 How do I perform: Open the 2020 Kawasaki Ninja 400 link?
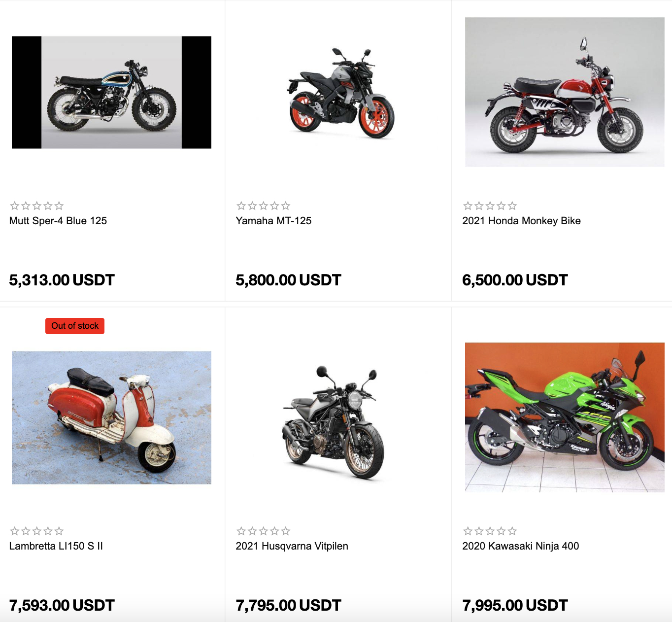tap(520, 546)
